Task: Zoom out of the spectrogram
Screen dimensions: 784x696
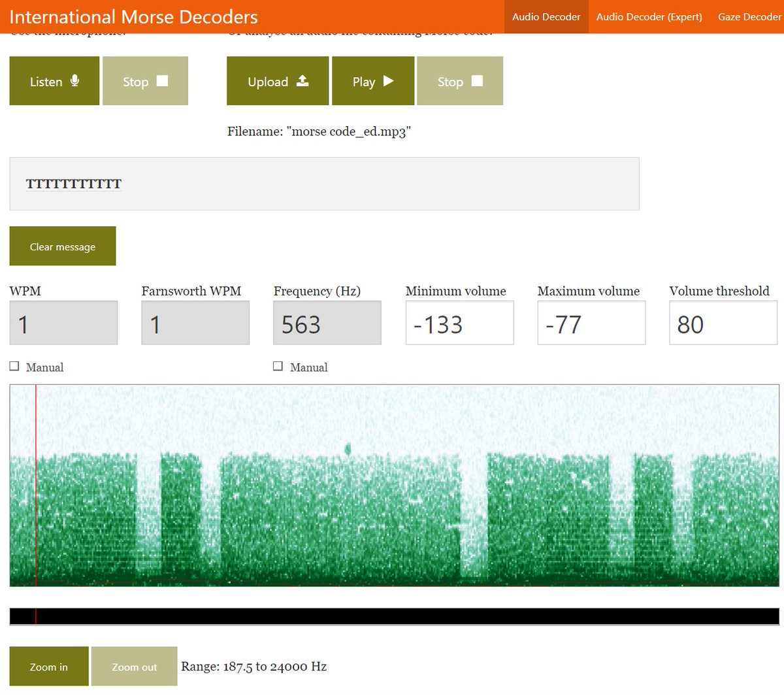Action: pos(135,667)
